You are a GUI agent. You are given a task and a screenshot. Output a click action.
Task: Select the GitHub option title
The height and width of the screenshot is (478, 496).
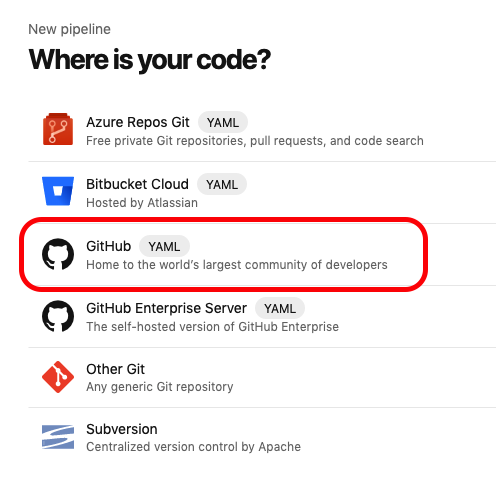coord(108,246)
